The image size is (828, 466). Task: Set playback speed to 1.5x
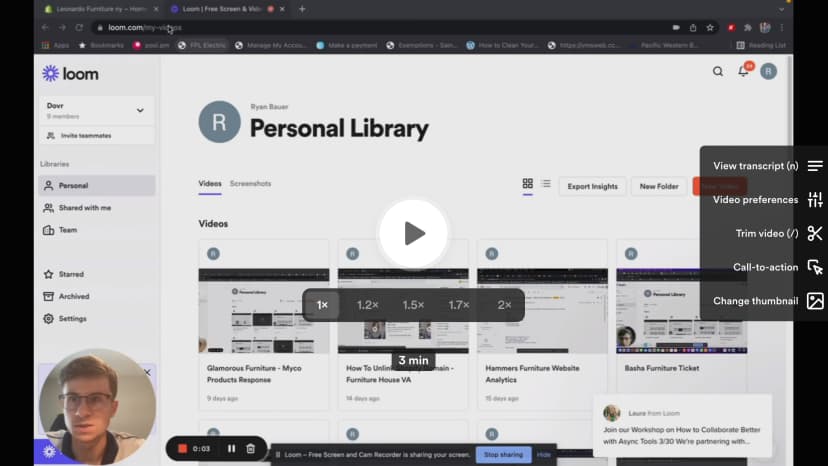413,305
